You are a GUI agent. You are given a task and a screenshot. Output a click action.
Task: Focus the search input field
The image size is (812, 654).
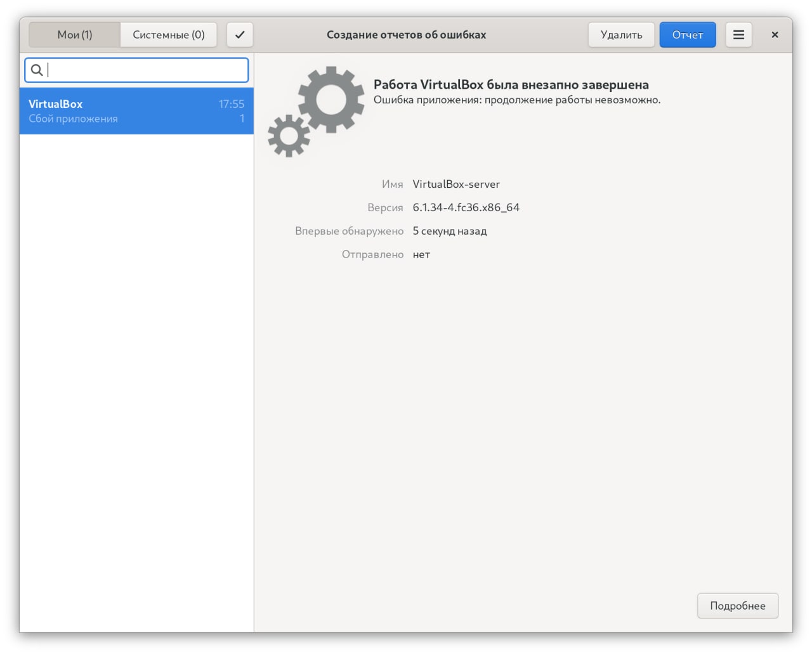click(146, 70)
